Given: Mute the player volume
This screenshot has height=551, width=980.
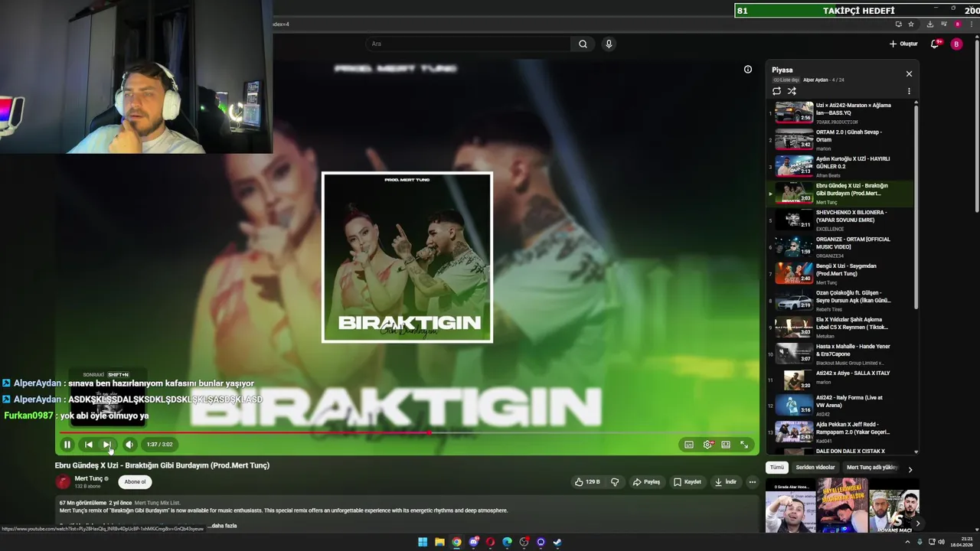Looking at the screenshot, I should click(x=129, y=444).
